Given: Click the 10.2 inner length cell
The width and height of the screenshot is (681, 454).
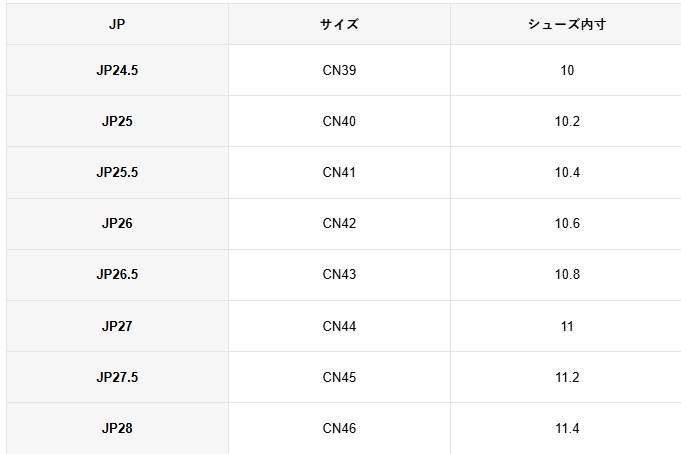Looking at the screenshot, I should point(567,122).
